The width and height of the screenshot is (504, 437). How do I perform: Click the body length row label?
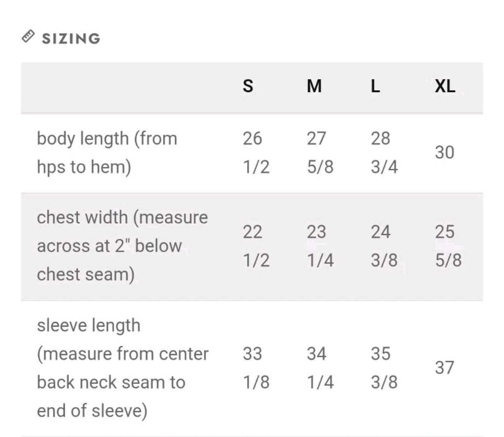point(107,153)
